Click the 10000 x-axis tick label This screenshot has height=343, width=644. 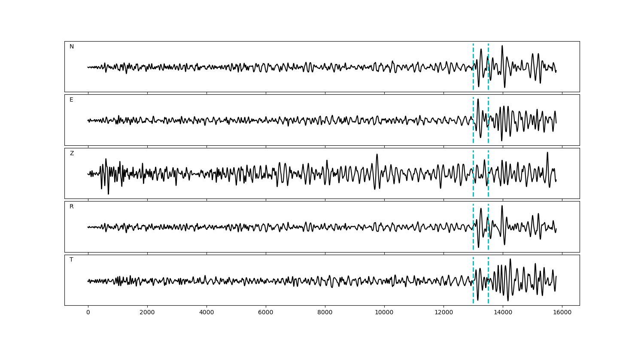(384, 313)
